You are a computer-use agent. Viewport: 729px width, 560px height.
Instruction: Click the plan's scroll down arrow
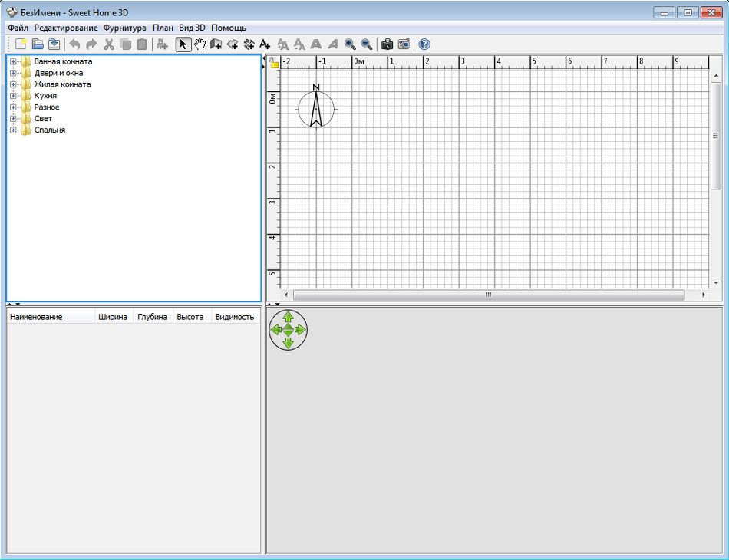(715, 282)
